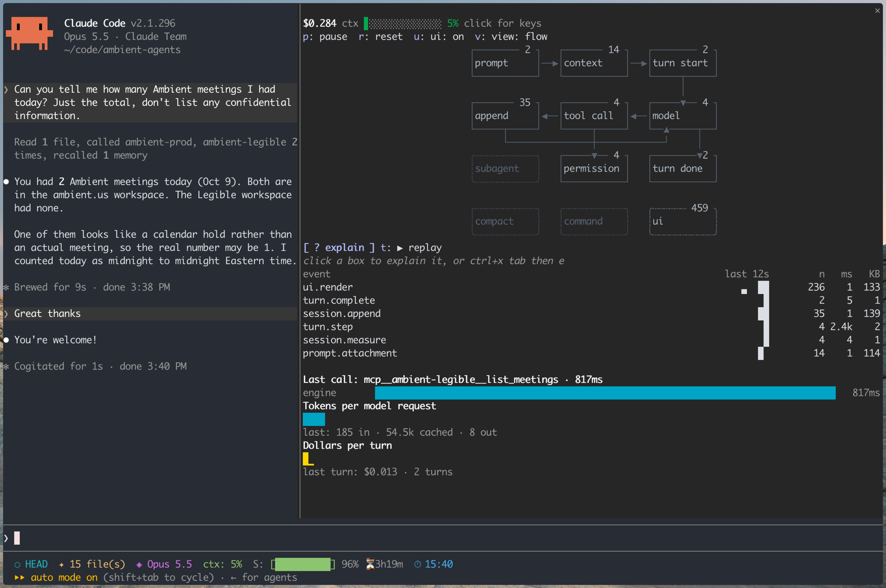Click 'r: reset' to reset stats
Screen dimensions: 886x588
point(381,37)
